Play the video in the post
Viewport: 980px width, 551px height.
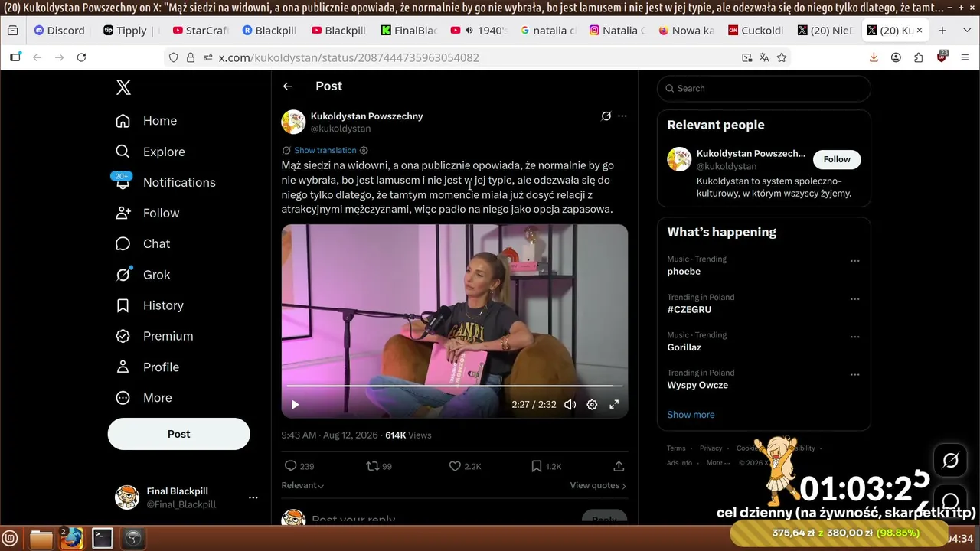click(x=295, y=405)
